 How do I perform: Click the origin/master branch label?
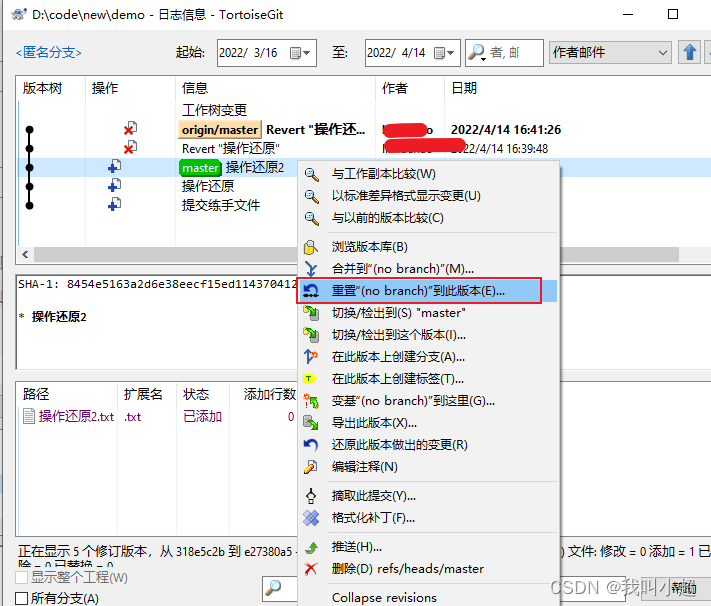point(220,130)
